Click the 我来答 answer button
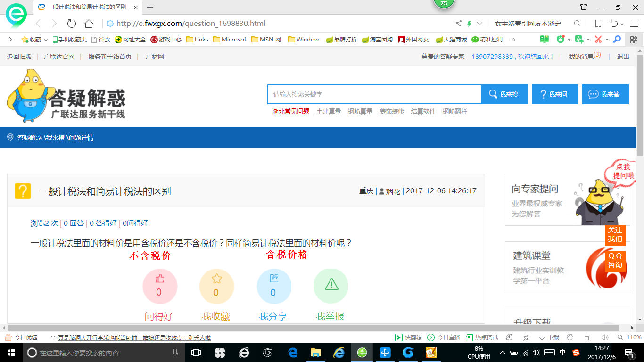 [x=605, y=94]
